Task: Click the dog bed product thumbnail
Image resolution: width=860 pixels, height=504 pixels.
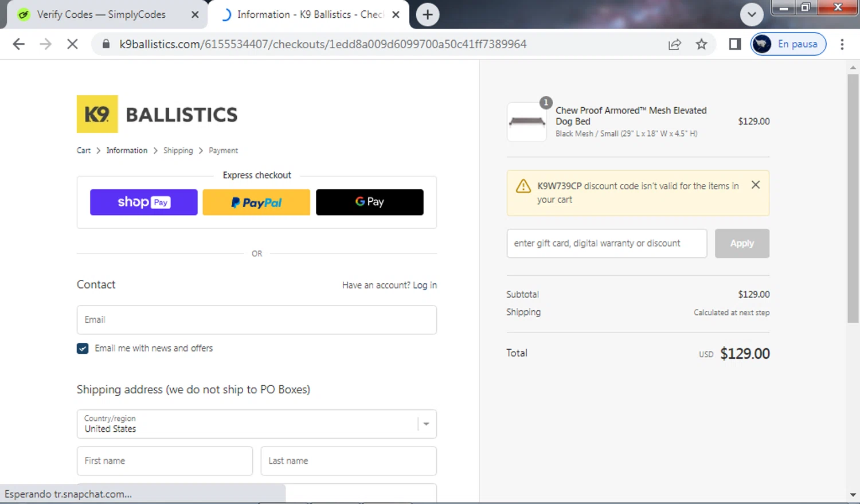Action: pyautogui.click(x=527, y=122)
